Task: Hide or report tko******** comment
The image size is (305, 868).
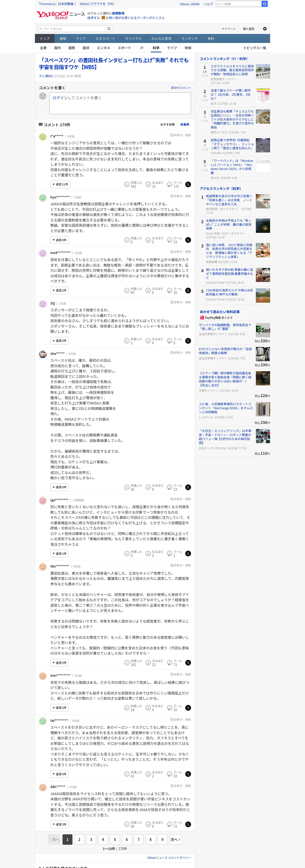Action: click(x=181, y=565)
